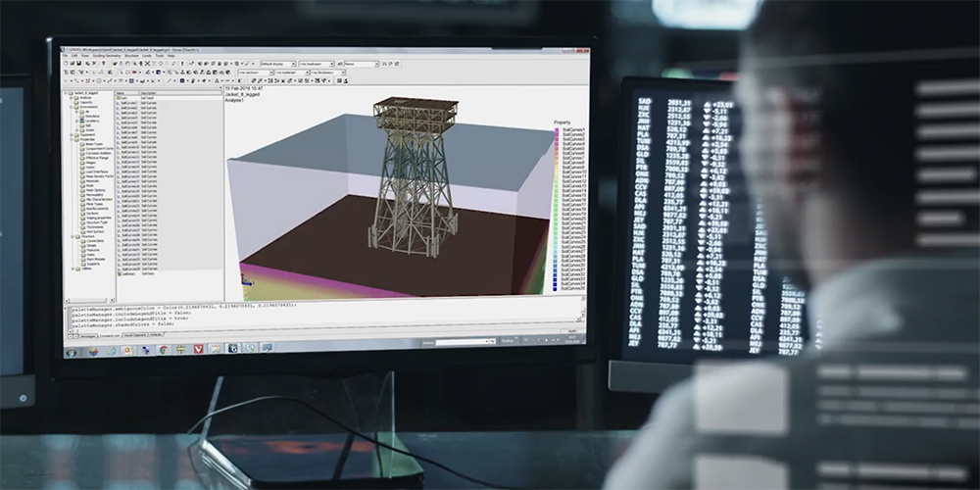Click the tree panel horizontal scrollbar
This screenshot has width=980, height=490.
coord(90,301)
